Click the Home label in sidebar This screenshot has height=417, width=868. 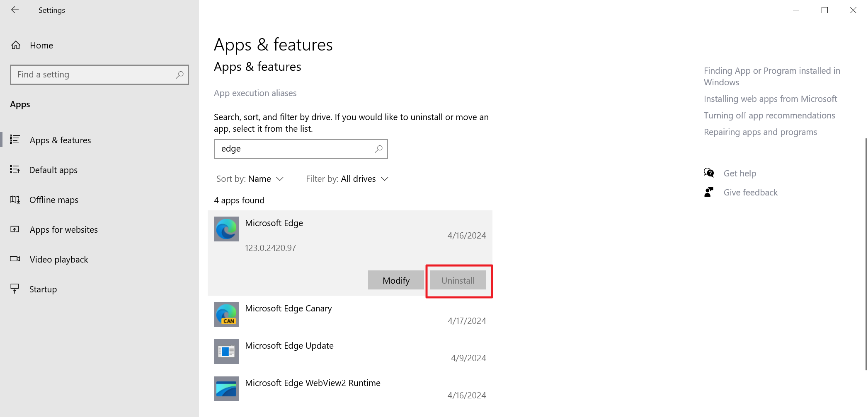[x=41, y=46]
